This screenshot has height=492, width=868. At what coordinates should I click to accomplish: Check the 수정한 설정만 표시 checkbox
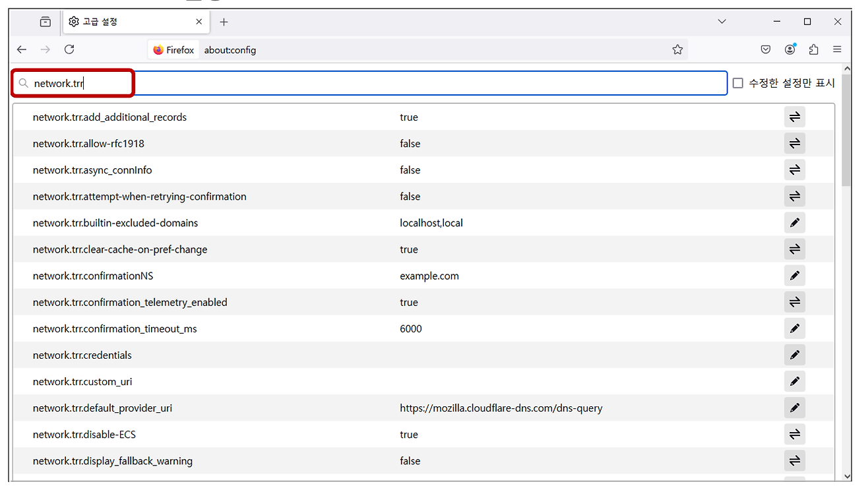click(x=738, y=83)
